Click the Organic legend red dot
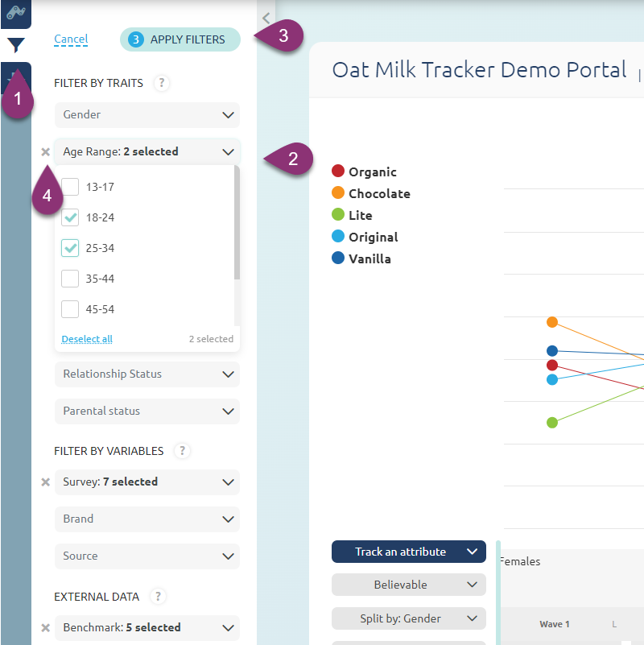644x645 pixels. coord(338,172)
